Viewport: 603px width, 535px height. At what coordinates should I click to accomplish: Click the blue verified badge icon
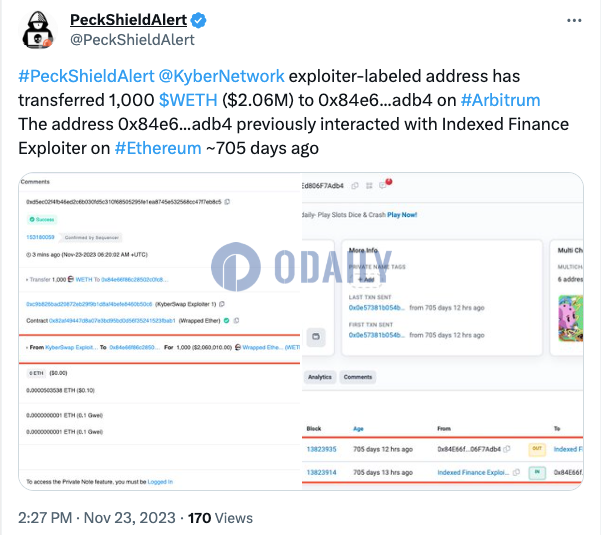coord(198,20)
